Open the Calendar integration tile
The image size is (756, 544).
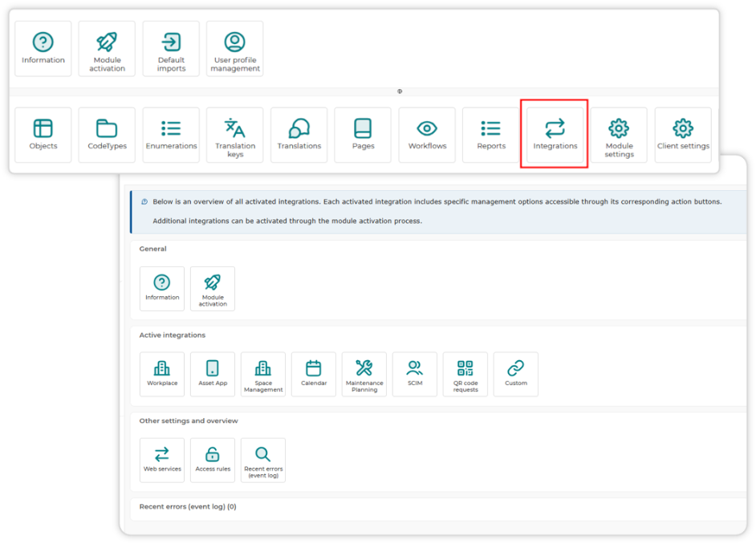click(313, 374)
